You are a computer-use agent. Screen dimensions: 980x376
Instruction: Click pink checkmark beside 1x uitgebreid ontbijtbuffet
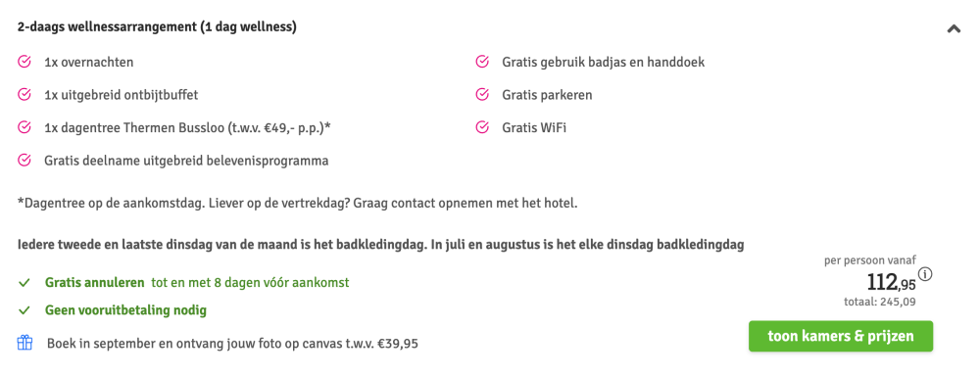click(x=24, y=95)
